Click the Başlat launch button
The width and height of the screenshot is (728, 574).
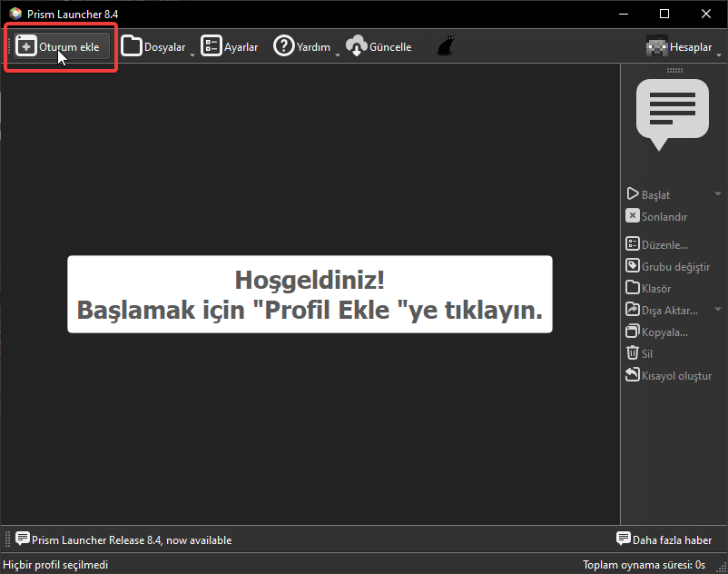pos(648,194)
